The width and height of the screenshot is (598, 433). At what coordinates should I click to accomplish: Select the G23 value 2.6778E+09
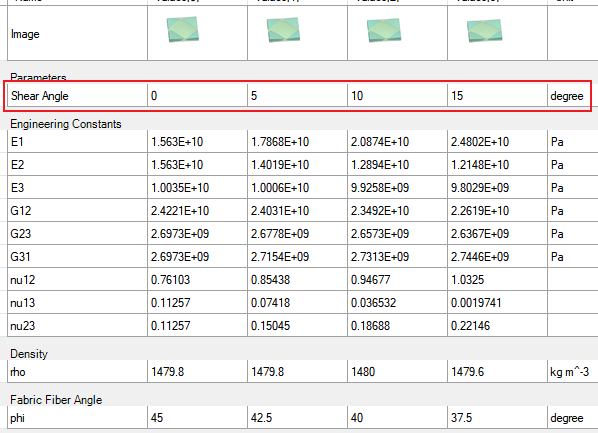click(280, 233)
